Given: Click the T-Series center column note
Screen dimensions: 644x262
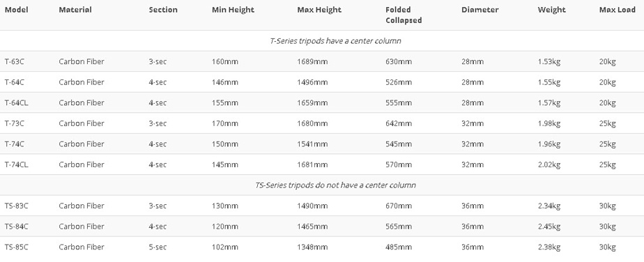Looking at the screenshot, I should tap(335, 40).
